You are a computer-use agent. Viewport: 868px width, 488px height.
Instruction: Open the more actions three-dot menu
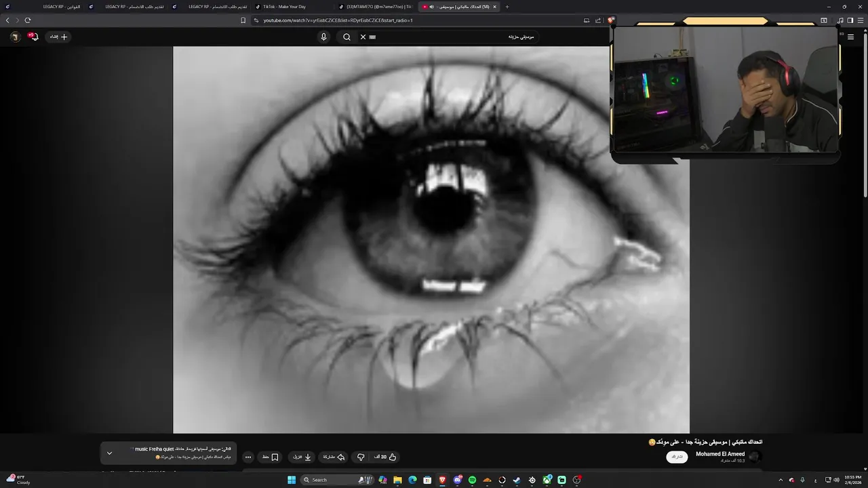click(x=248, y=457)
